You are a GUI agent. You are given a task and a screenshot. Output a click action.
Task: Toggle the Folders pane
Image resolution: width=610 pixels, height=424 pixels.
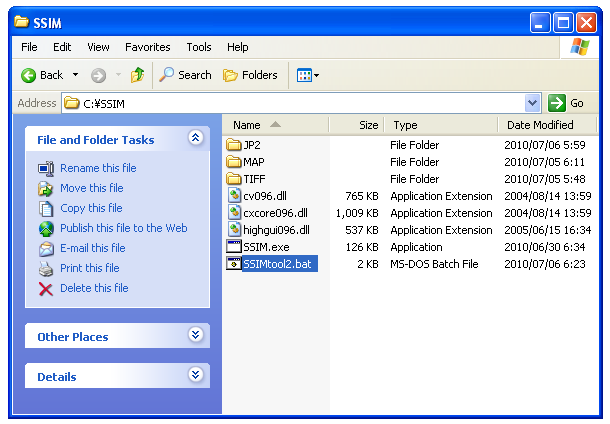coord(250,75)
